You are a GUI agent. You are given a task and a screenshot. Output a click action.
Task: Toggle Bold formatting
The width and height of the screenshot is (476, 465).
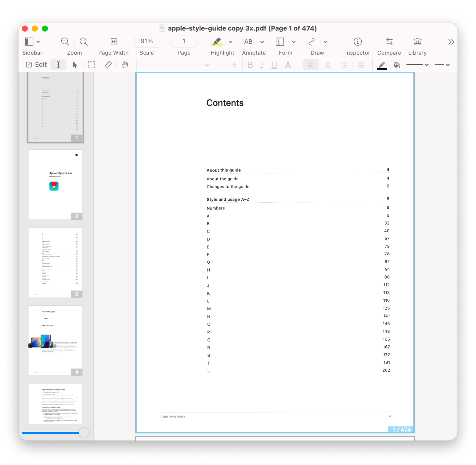(x=250, y=65)
